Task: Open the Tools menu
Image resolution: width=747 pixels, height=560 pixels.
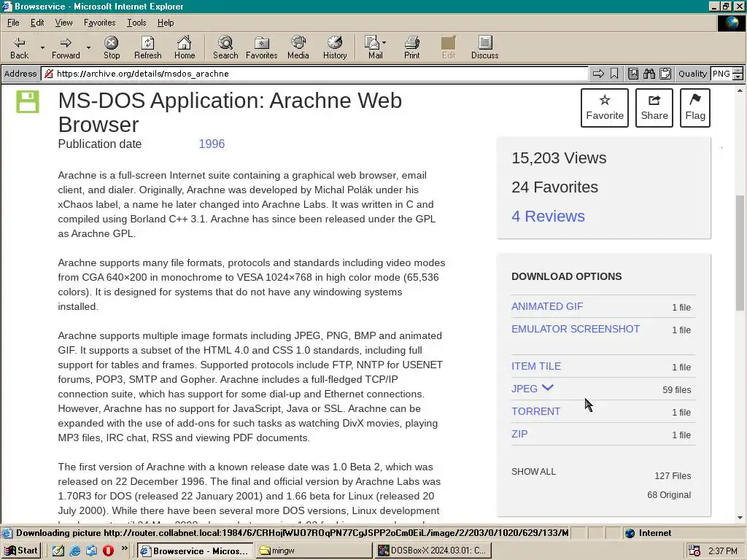Action: coord(136,23)
